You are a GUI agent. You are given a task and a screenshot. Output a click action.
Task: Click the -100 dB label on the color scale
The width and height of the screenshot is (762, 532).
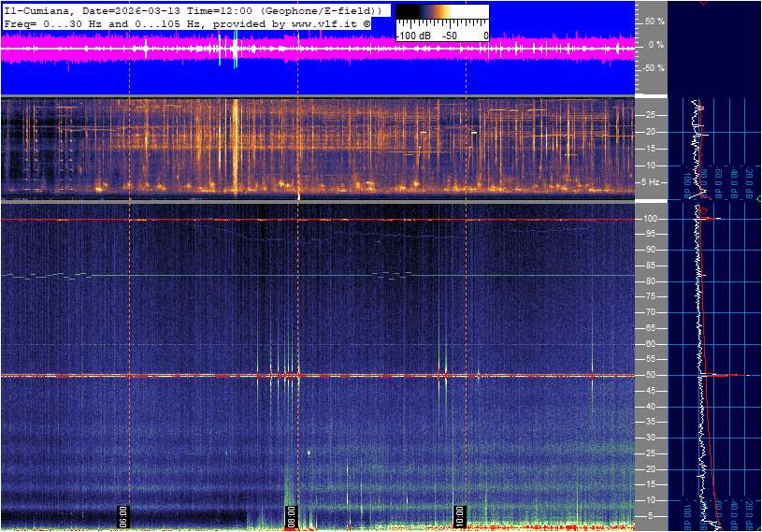[x=413, y=36]
